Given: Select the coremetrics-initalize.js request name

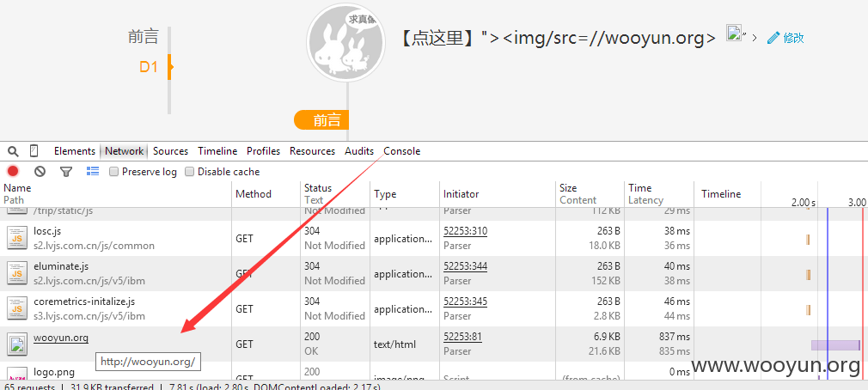Looking at the screenshot, I should point(84,302).
